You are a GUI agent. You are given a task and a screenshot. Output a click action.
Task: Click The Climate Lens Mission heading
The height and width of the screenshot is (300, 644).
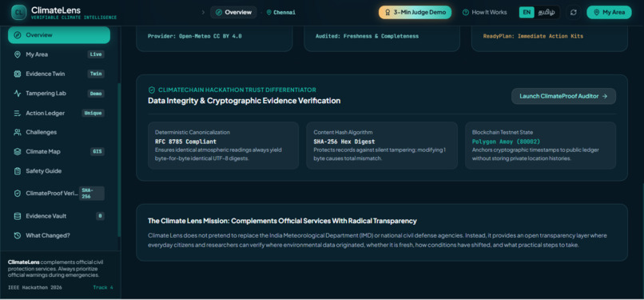click(x=282, y=221)
